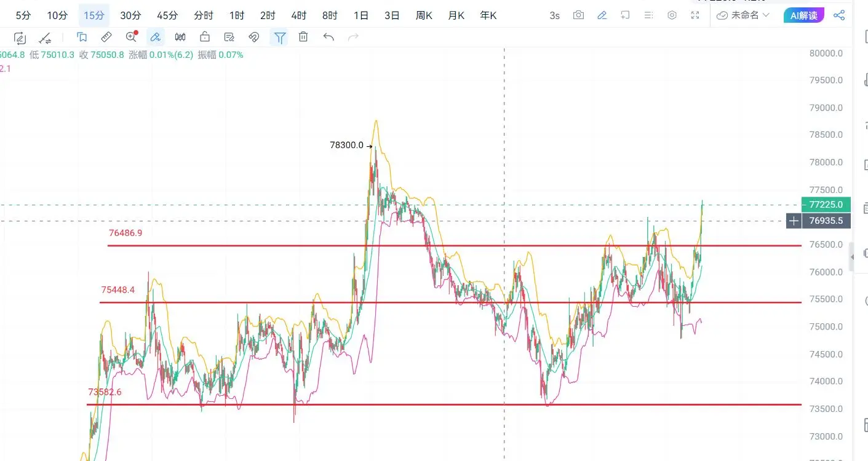Switch to the 1日 daily timeframe
This screenshot has width=868, height=461.
point(361,15)
